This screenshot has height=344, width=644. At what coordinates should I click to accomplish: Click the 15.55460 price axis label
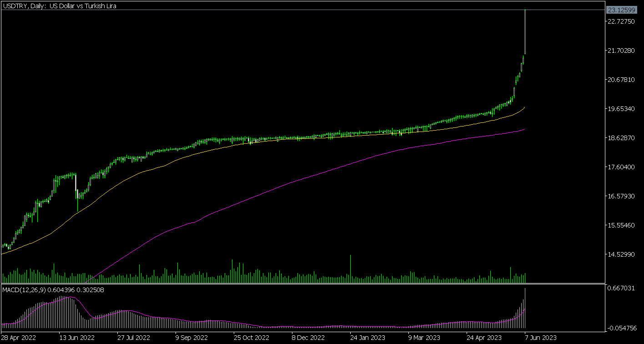[x=620, y=225]
